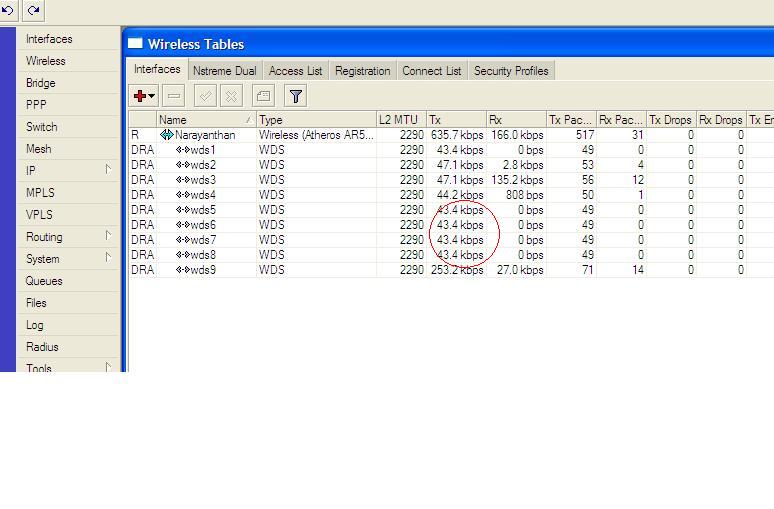Sort by the Rx Drops column header
The image size is (774, 509).
(721, 119)
